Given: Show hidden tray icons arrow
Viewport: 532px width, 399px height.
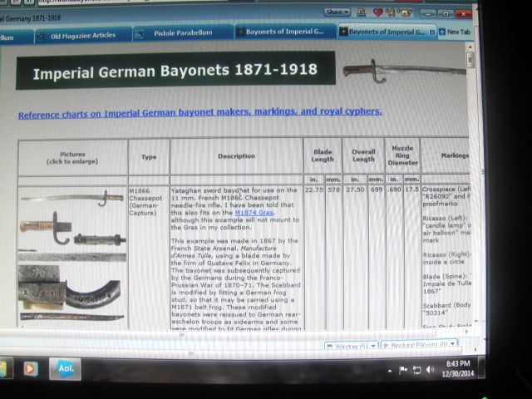Looking at the screenshot, I should [x=390, y=372].
